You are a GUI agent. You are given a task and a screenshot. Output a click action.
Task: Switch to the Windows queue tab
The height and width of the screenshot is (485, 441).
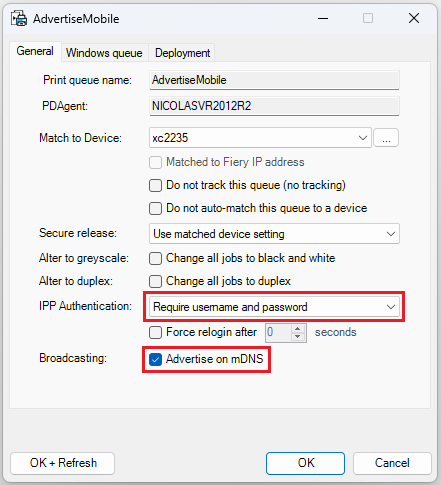[x=104, y=53]
